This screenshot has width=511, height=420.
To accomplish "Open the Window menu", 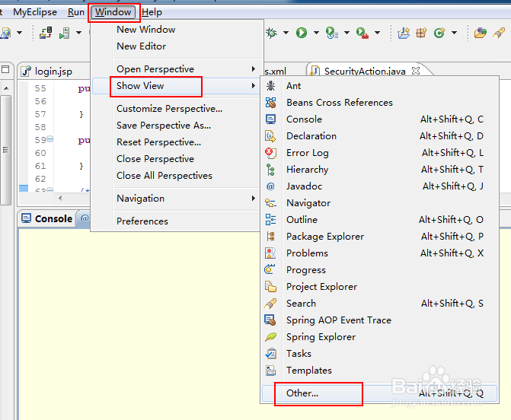I will [x=113, y=12].
